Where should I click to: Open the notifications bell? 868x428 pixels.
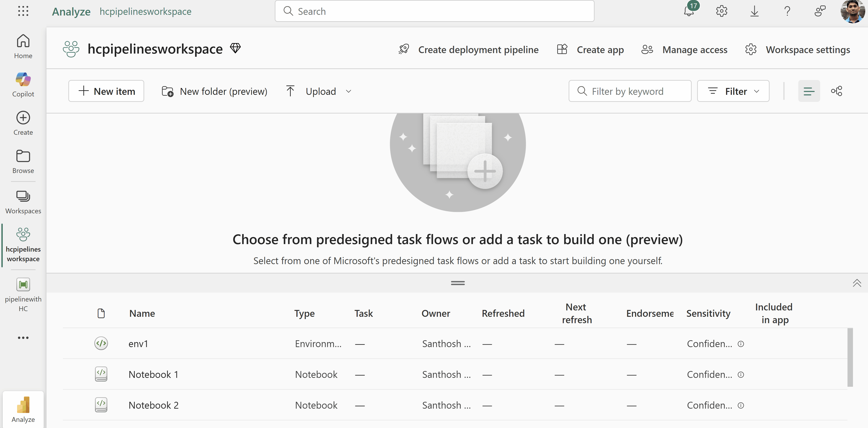click(689, 11)
